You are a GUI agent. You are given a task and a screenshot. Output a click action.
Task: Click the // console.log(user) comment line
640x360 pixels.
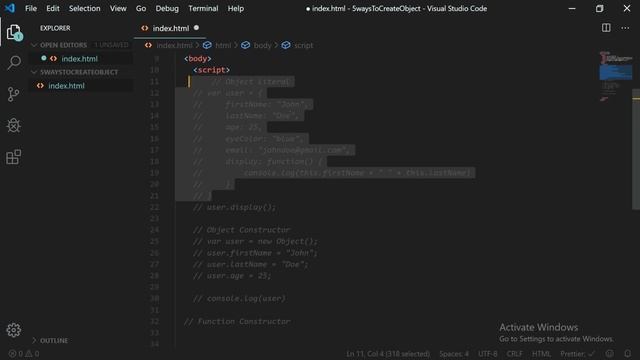pos(239,299)
